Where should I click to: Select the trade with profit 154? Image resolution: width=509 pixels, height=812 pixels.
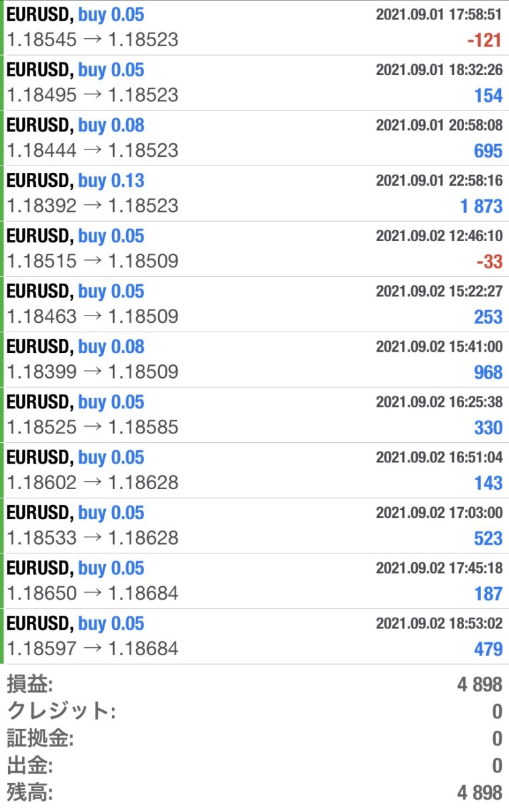(x=254, y=83)
